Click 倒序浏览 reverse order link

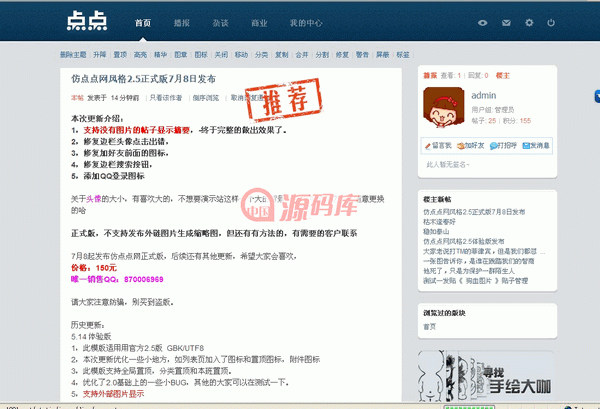coord(205,98)
